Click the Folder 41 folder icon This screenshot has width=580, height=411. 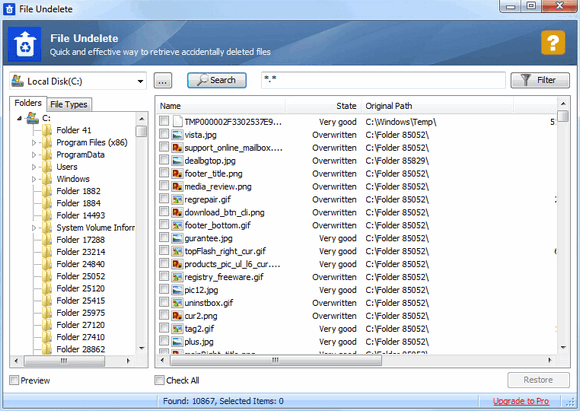(47, 130)
